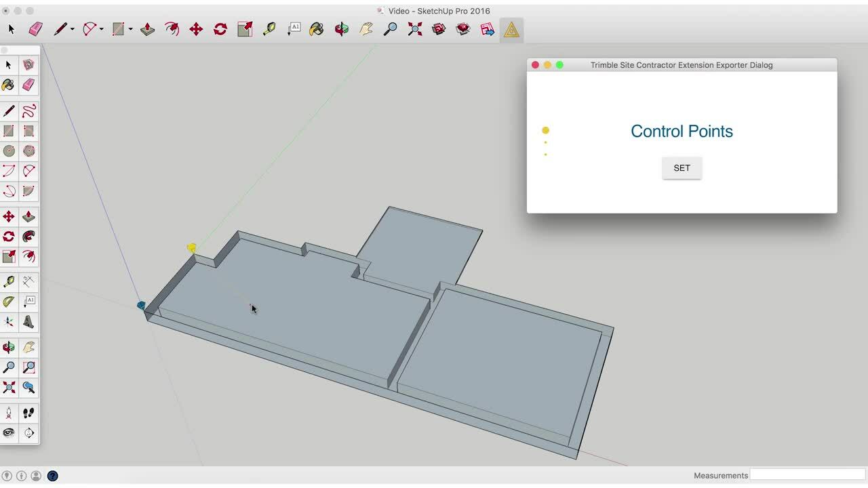Select the 3D Text tool
This screenshot has height=488, width=868.
tap(28, 322)
